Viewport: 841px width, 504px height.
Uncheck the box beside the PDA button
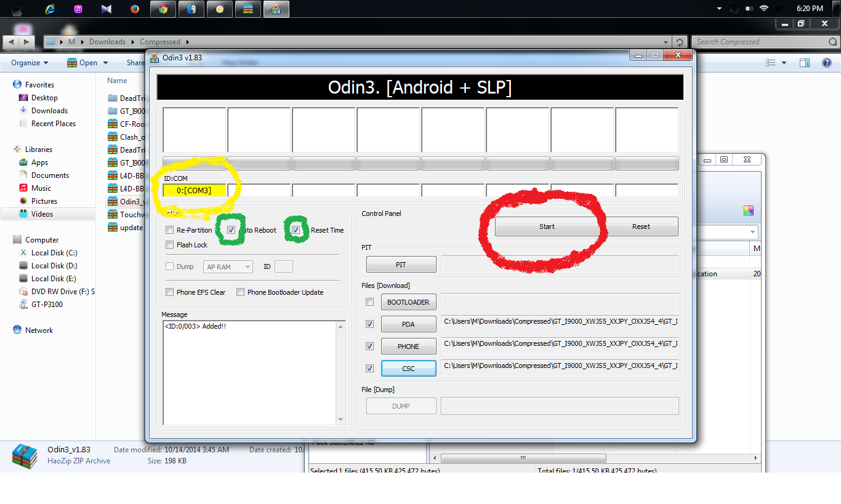(369, 324)
